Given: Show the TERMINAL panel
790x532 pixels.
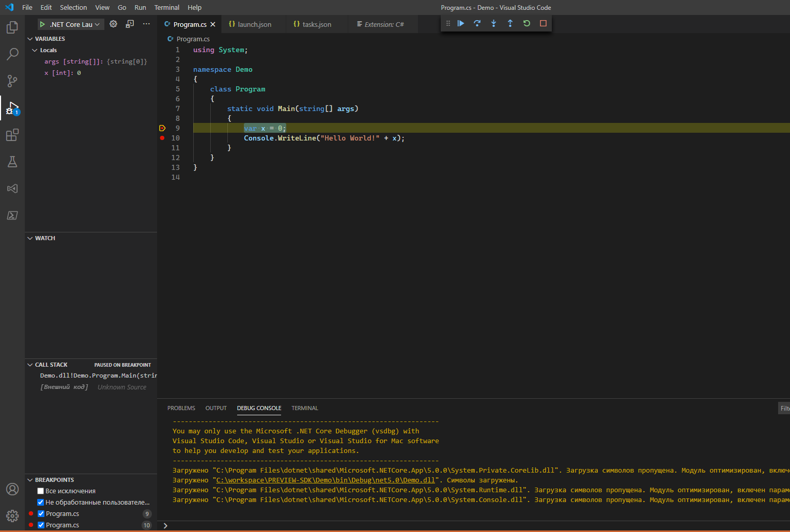Looking at the screenshot, I should 305,408.
